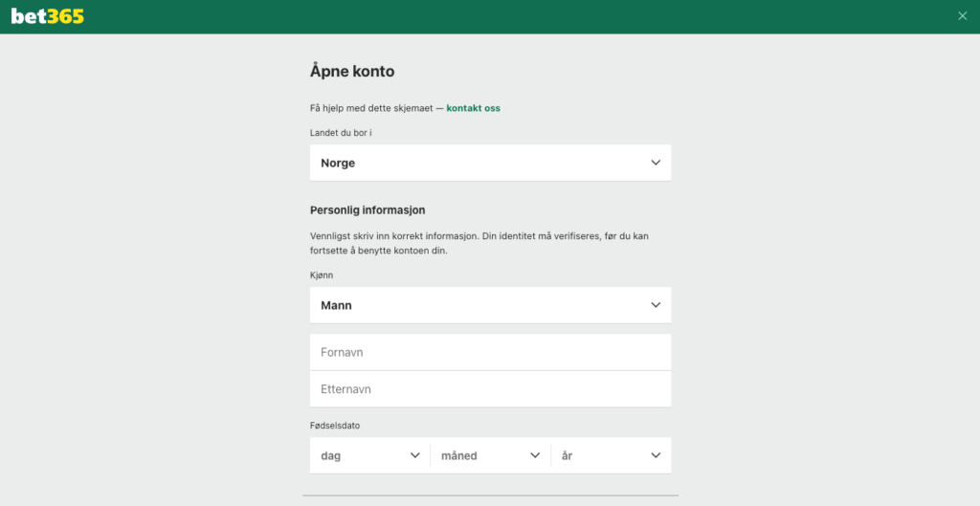Screen dimensions: 980x506
Task: Click the 'Personlig informasjon' section heading
Action: [x=367, y=210]
